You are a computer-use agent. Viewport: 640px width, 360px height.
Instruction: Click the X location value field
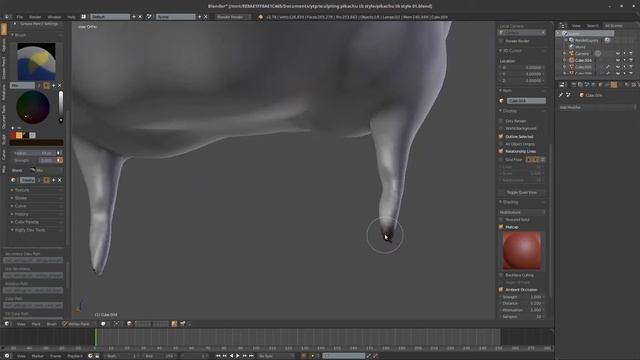(x=522, y=68)
